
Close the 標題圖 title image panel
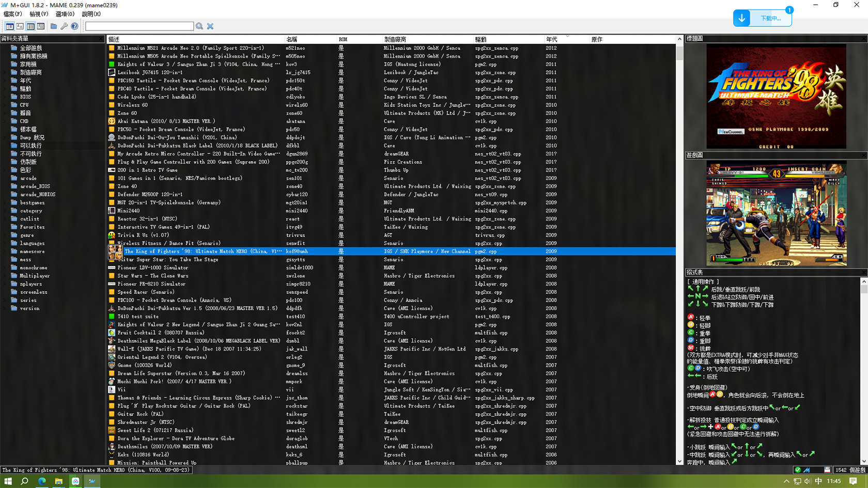[x=864, y=39]
